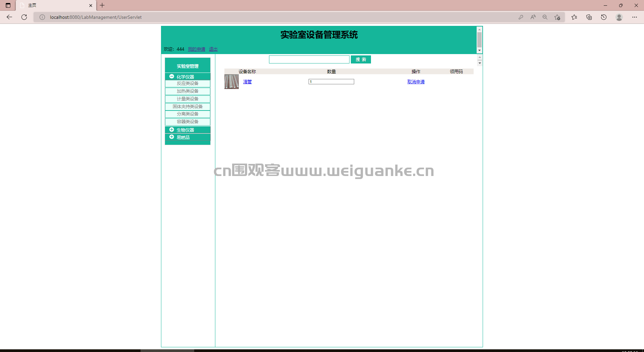The height and width of the screenshot is (352, 644).
Task: Click the page Refresh icon
Action: pyautogui.click(x=24, y=17)
